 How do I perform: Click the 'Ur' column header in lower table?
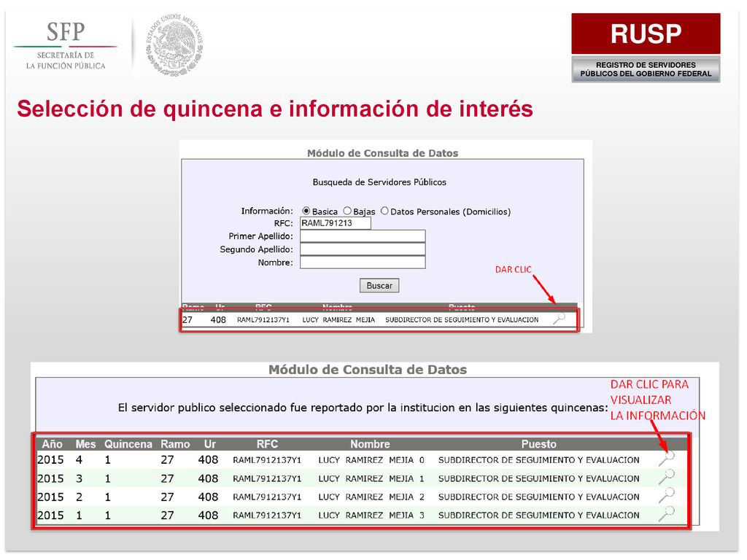209,444
